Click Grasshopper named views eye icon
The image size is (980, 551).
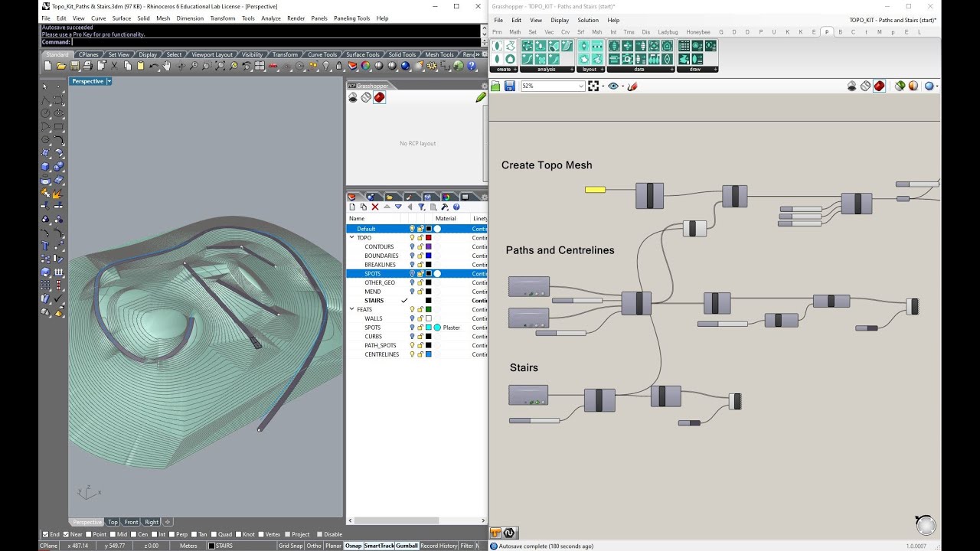pyautogui.click(x=613, y=86)
